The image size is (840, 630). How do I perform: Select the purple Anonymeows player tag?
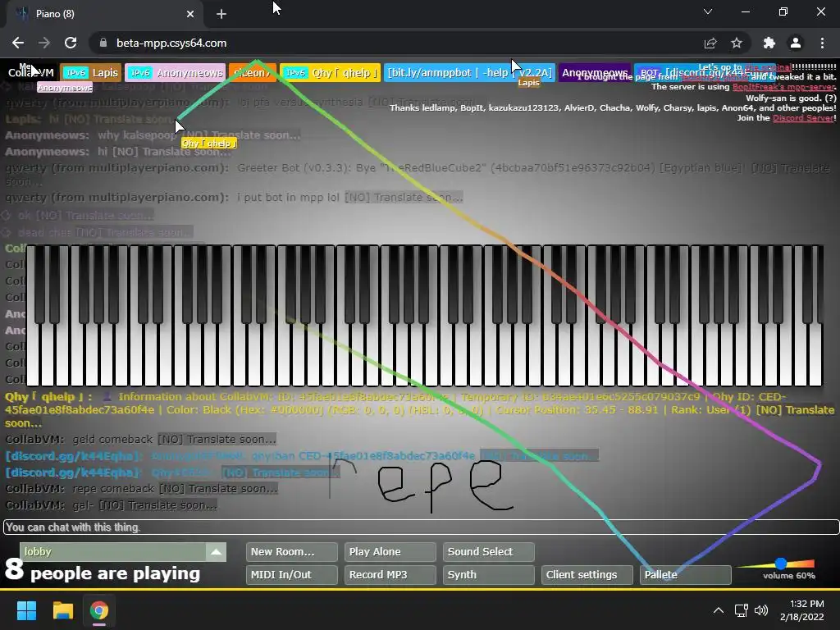595,73
